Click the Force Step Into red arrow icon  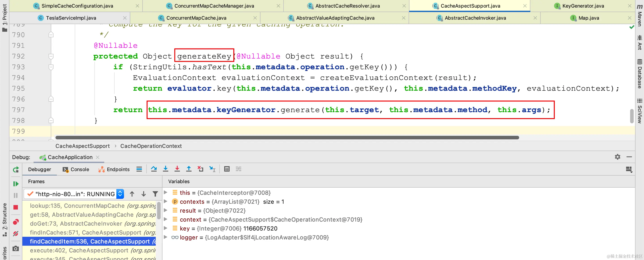[x=177, y=169]
